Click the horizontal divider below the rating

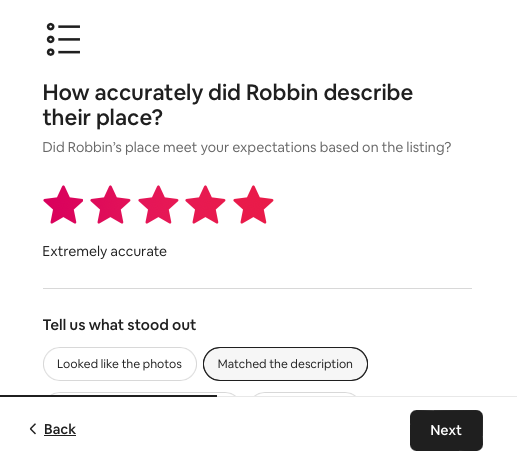257,288
